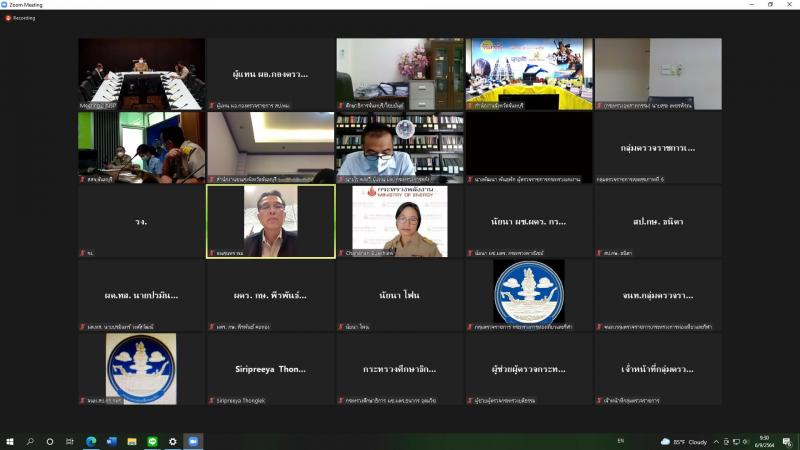Select the three officers at desk video

click(142, 148)
